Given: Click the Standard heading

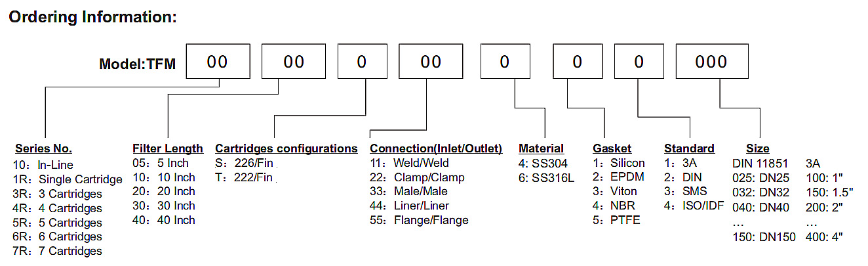Looking at the screenshot, I should 689,148.
